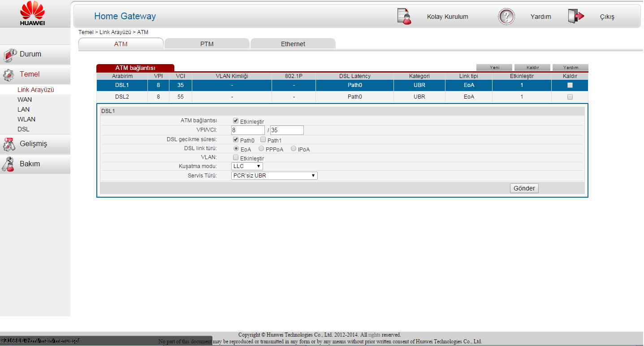Click the VCI input field
Screen dimensions: 644x346
click(287, 130)
